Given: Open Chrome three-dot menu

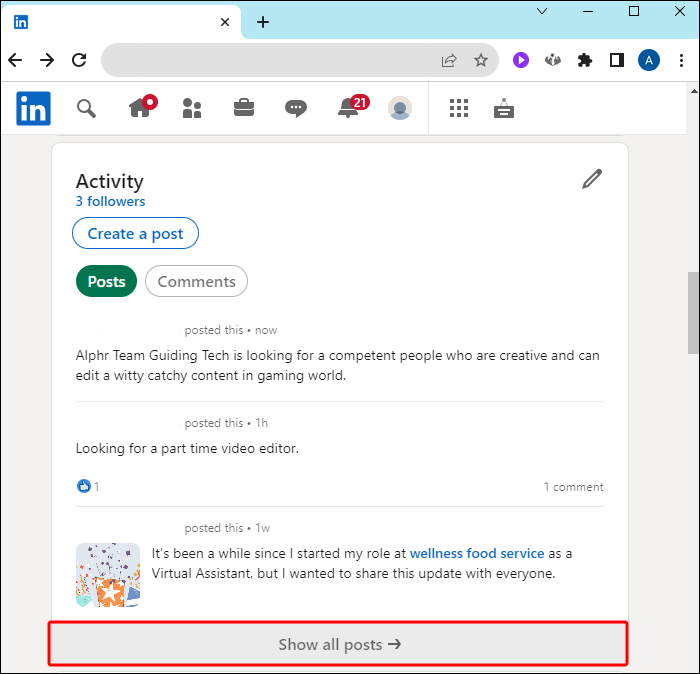Looking at the screenshot, I should pyautogui.click(x=681, y=60).
